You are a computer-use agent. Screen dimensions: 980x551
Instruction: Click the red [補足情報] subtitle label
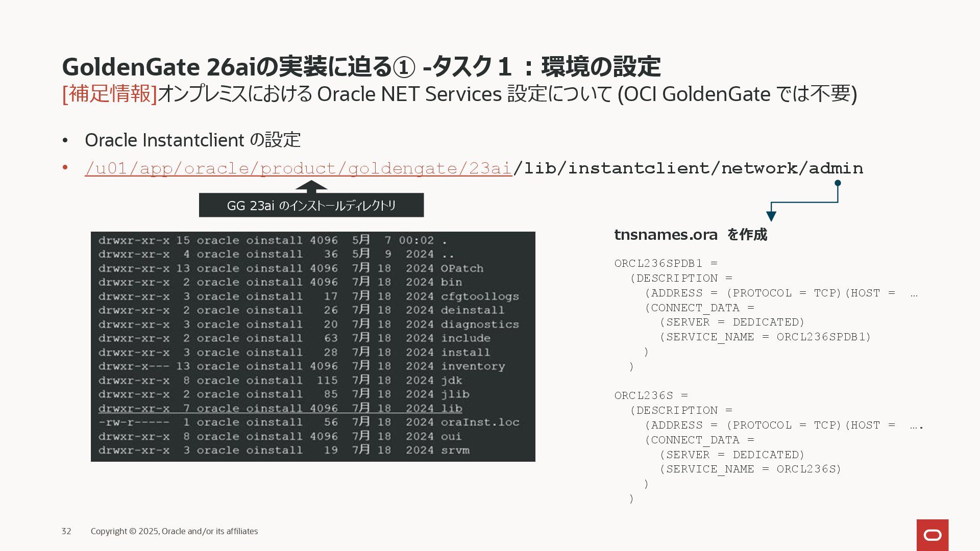click(109, 94)
